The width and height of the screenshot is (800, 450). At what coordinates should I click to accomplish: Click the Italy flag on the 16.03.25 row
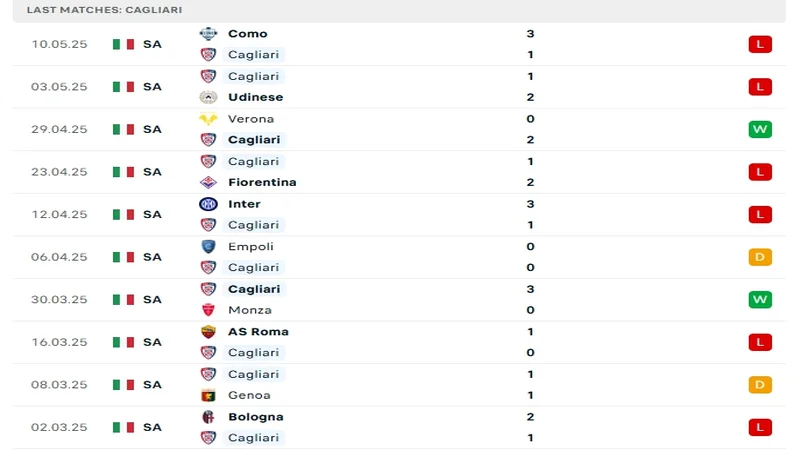point(123,342)
